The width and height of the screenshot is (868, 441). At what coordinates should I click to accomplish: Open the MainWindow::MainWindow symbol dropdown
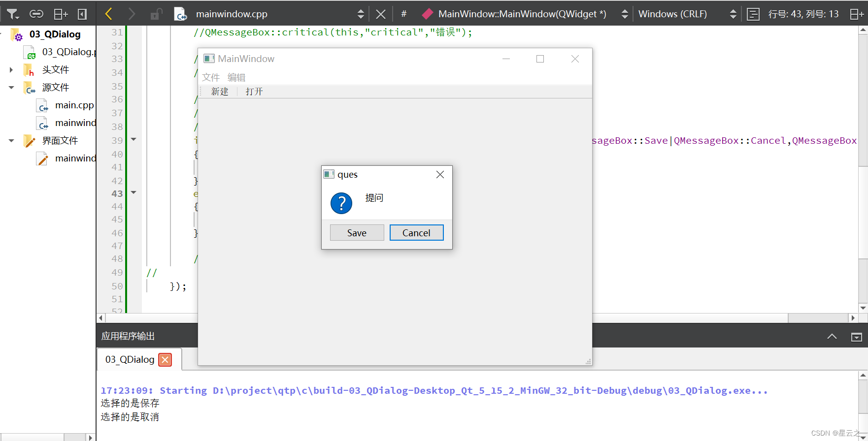click(x=625, y=14)
